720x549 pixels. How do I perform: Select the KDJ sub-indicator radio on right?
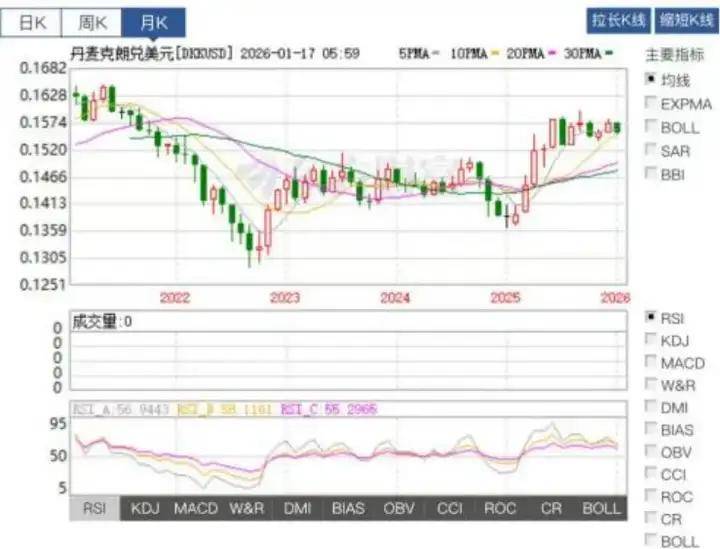(x=650, y=339)
